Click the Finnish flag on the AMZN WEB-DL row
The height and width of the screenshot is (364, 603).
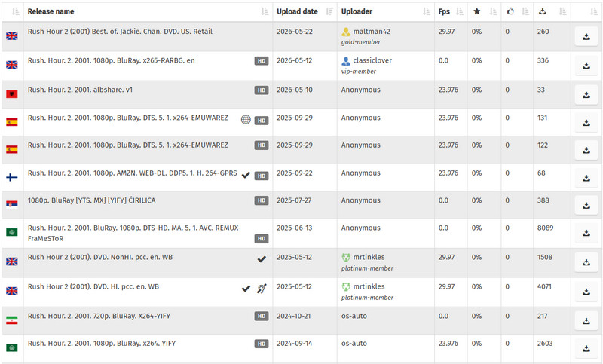[12, 177]
